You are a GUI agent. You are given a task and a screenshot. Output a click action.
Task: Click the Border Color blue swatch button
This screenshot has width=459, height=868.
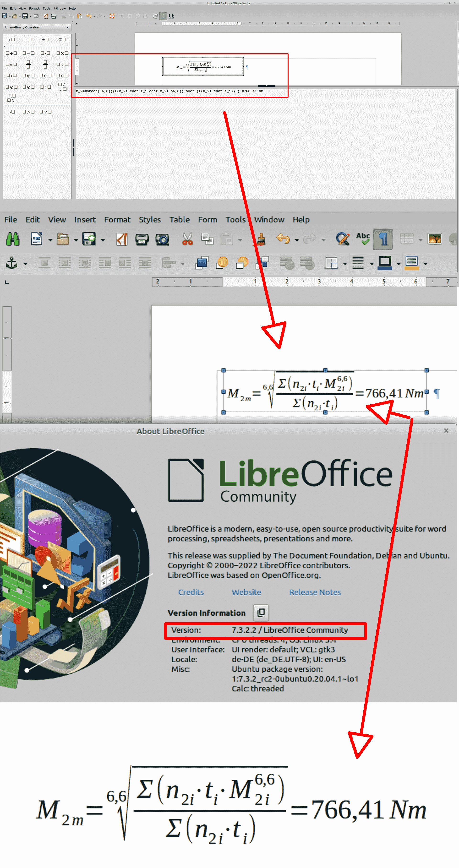tap(384, 263)
